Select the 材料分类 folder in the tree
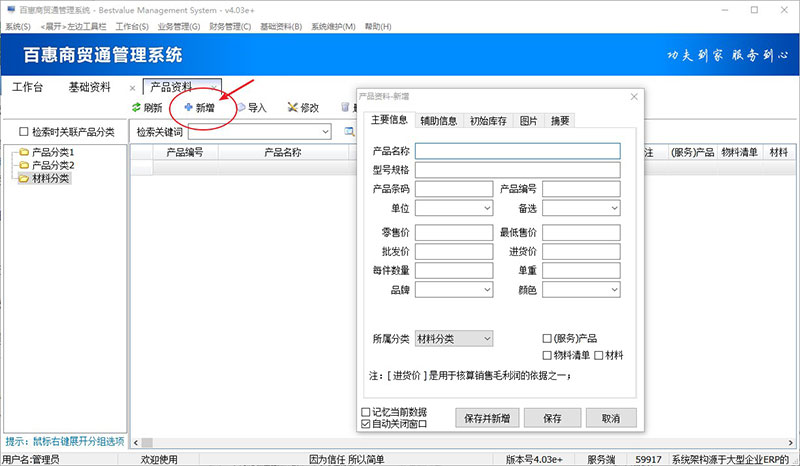 (44, 178)
